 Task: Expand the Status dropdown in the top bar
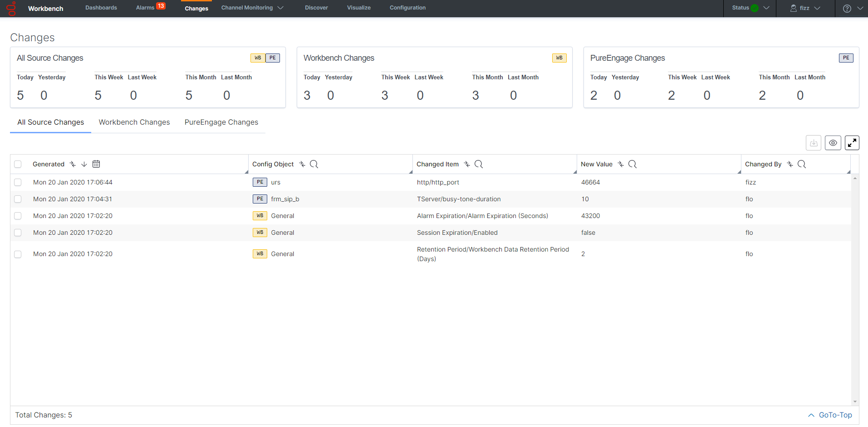coord(750,8)
